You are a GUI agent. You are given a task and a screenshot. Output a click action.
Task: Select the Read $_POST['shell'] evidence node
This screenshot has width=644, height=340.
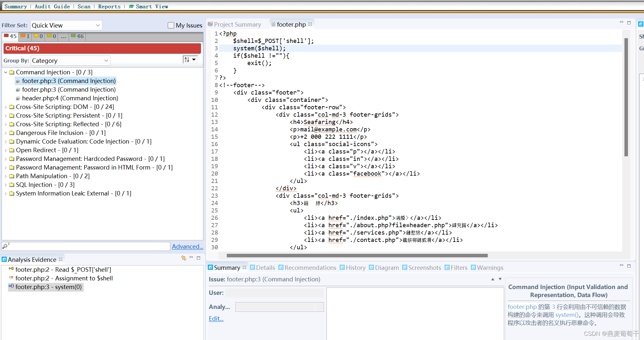60,270
